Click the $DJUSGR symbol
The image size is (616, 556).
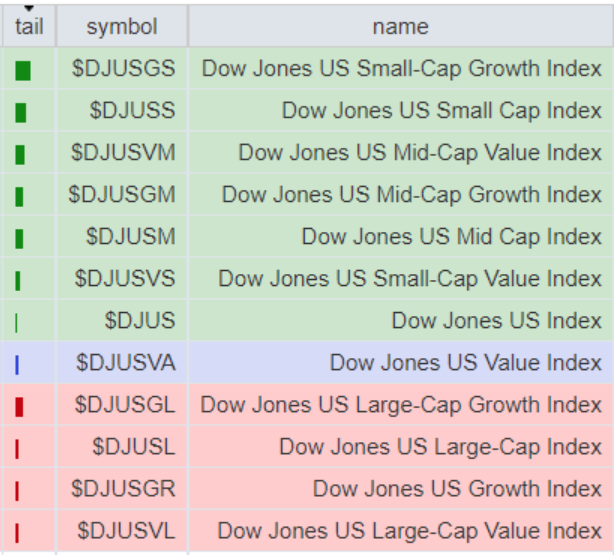coord(123,489)
